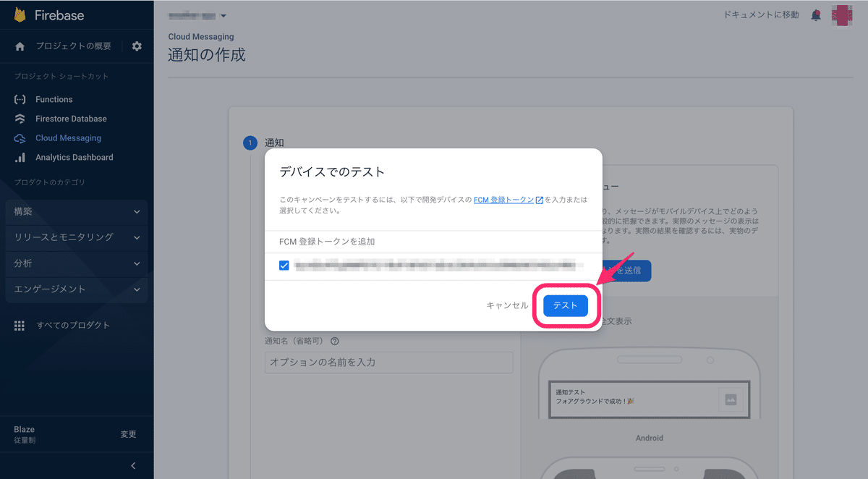Image resolution: width=868 pixels, height=479 pixels.
Task: Click キャンセル in the dialog
Action: 507,305
